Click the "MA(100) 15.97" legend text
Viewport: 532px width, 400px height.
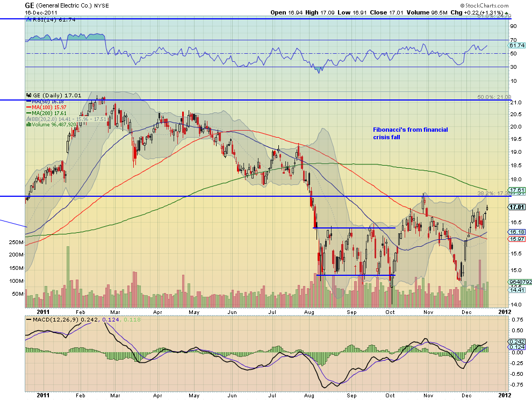[49, 108]
